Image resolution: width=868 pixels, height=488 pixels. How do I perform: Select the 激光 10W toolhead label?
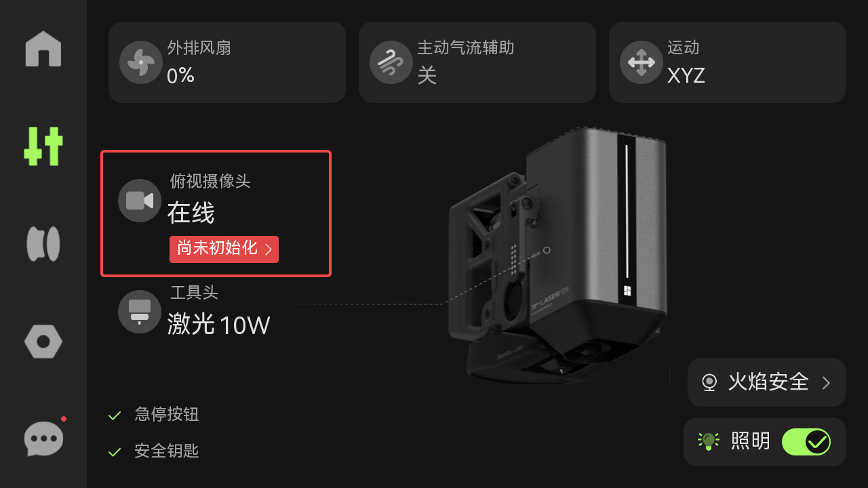coord(219,325)
